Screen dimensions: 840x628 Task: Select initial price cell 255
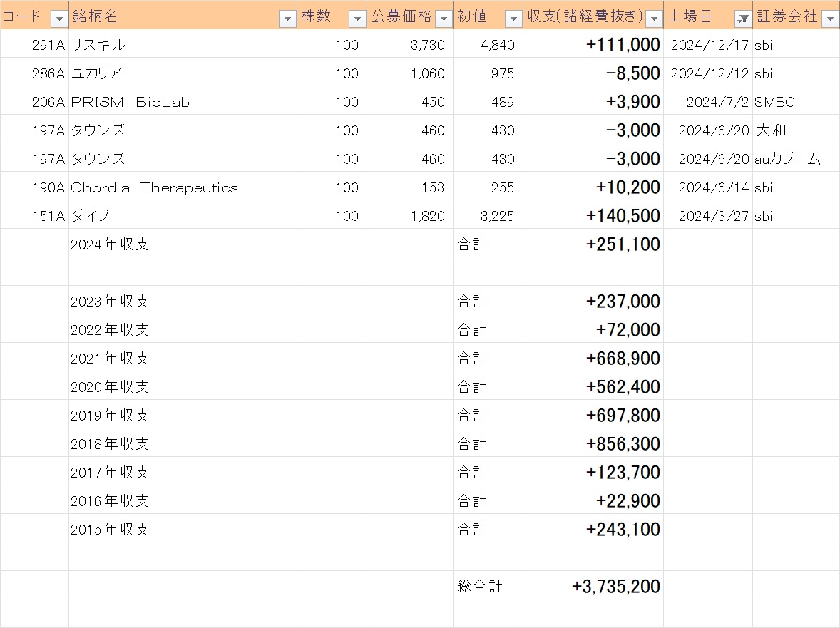[x=488, y=186]
